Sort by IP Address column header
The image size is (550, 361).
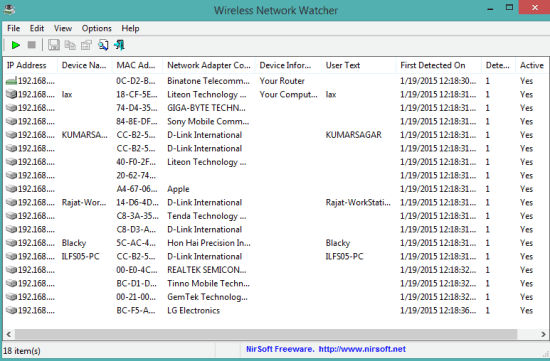coord(30,65)
